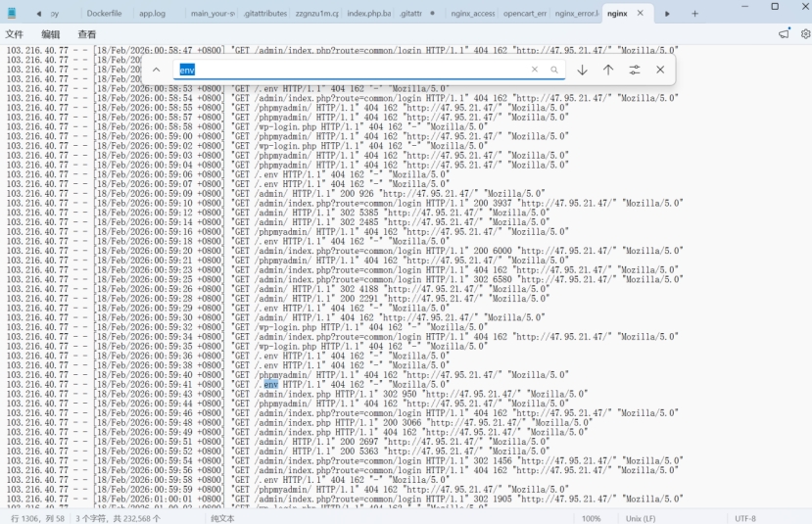Switch to the Dockerfile tab

[104, 14]
